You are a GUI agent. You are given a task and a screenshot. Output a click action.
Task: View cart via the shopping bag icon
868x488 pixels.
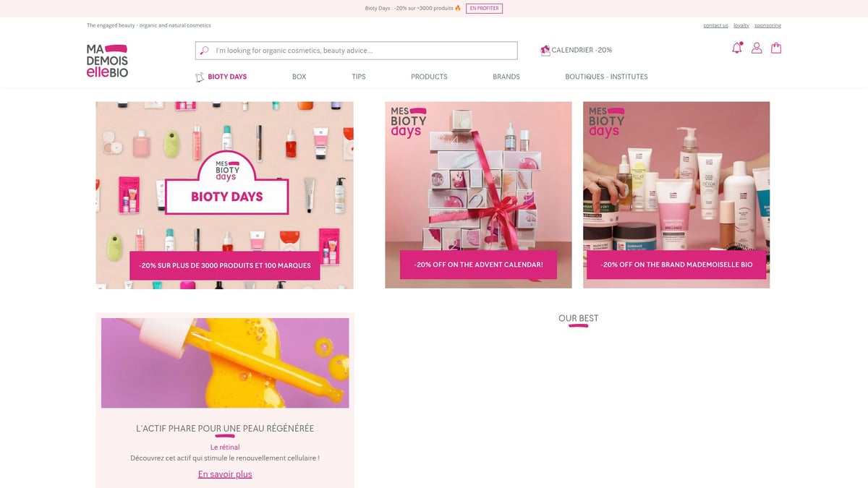point(776,48)
